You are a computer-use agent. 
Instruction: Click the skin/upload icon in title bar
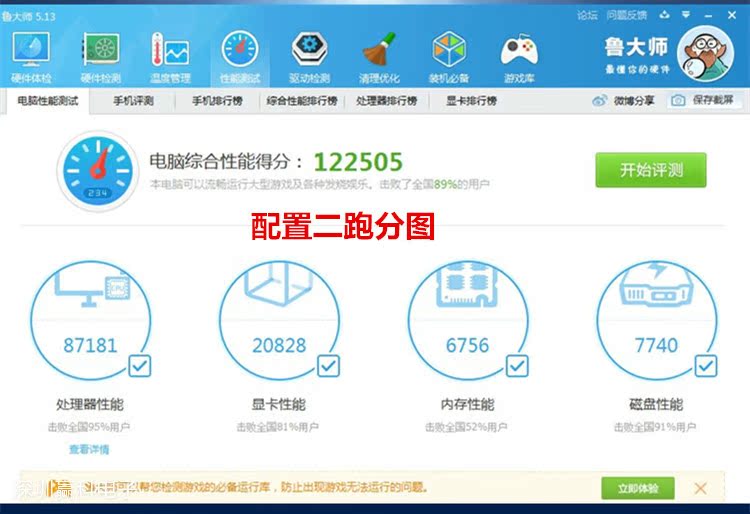pos(664,15)
